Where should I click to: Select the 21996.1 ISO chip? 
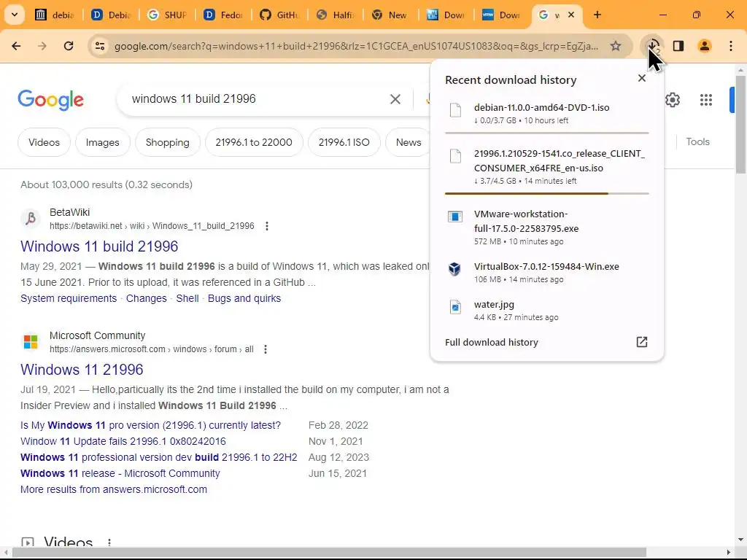point(344,142)
